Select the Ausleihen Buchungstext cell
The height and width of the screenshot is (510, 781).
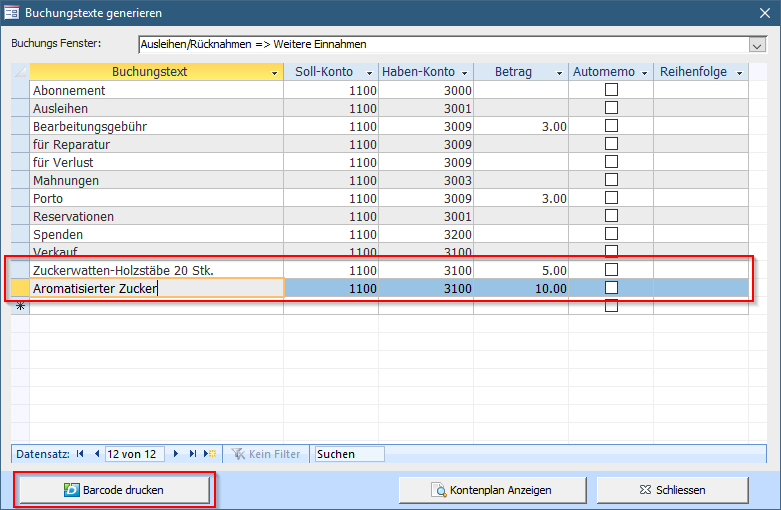156,108
